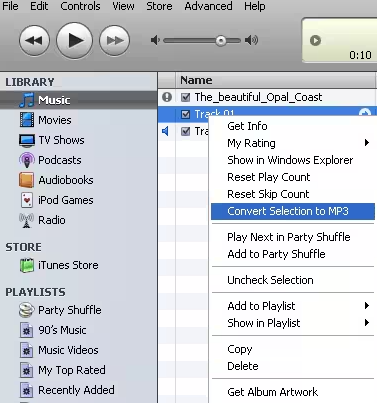
Task: Open TV Shows in the Library
Action: pos(52,140)
